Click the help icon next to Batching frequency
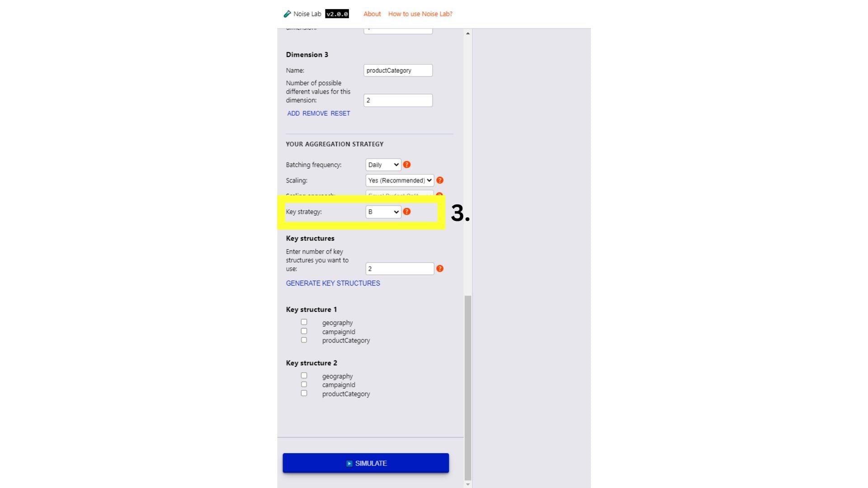 point(406,164)
